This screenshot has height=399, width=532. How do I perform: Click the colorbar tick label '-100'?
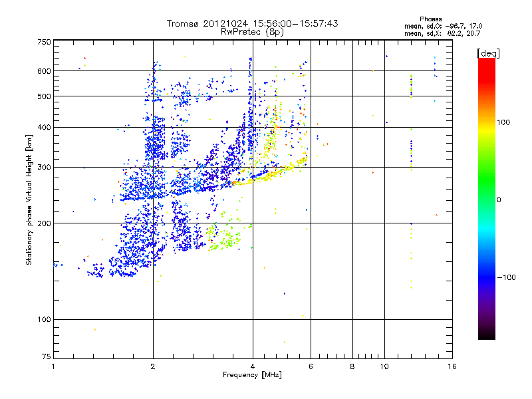pyautogui.click(x=506, y=277)
